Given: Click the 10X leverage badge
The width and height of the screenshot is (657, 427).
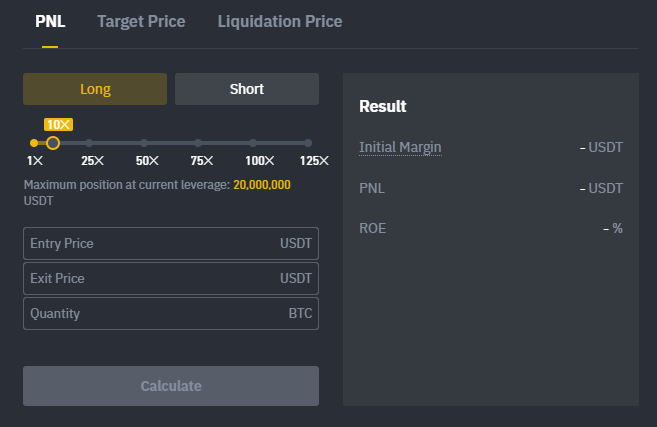Looking at the screenshot, I should click(x=58, y=125).
